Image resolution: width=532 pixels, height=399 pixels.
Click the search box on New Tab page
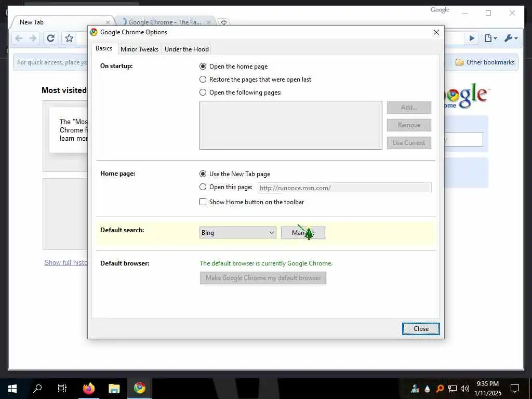[x=464, y=139]
